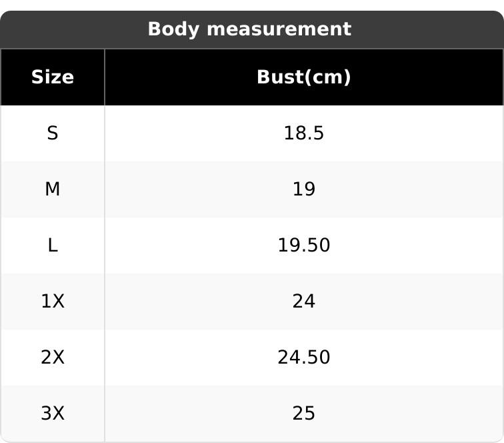This screenshot has height=443, width=504.
Task: Select the L size cell
Action: tap(52, 246)
